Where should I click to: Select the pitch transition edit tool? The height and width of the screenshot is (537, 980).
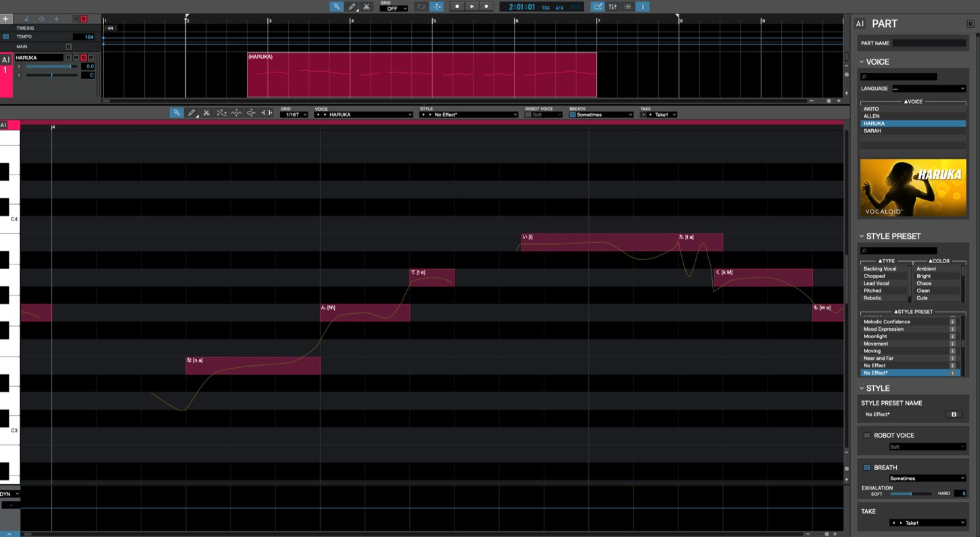[x=251, y=113]
